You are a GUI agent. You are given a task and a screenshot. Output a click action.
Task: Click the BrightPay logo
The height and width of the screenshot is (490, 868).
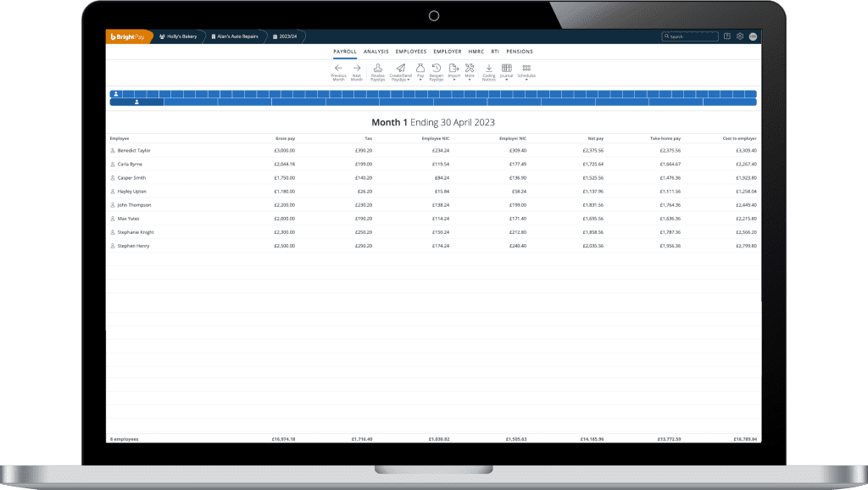pyautogui.click(x=127, y=36)
